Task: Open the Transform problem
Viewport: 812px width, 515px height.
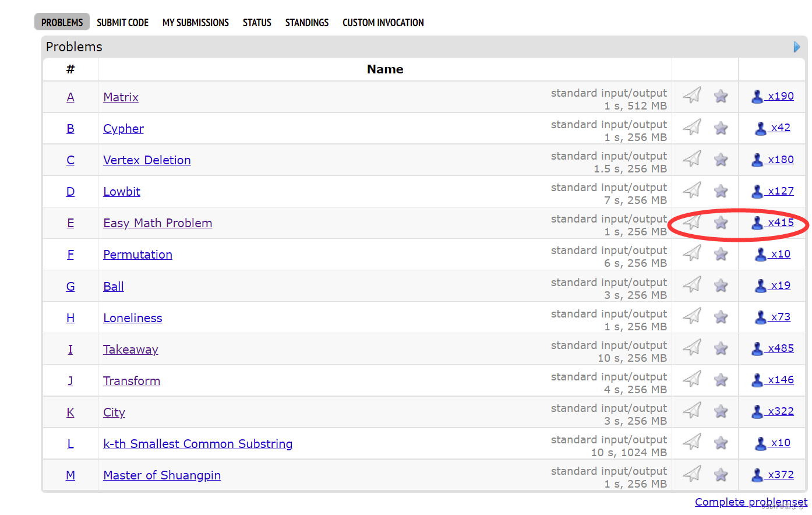Action: pyautogui.click(x=132, y=381)
